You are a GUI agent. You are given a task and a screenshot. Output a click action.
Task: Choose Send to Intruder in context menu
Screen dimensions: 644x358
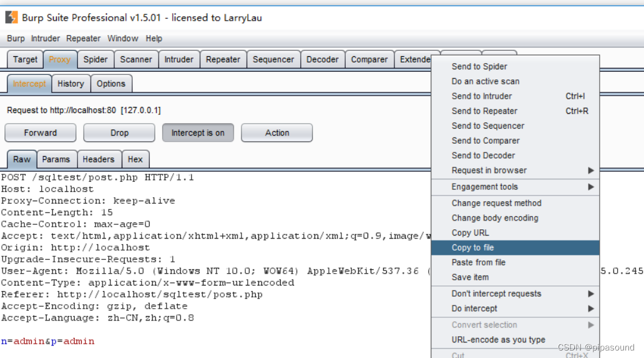(515, 96)
